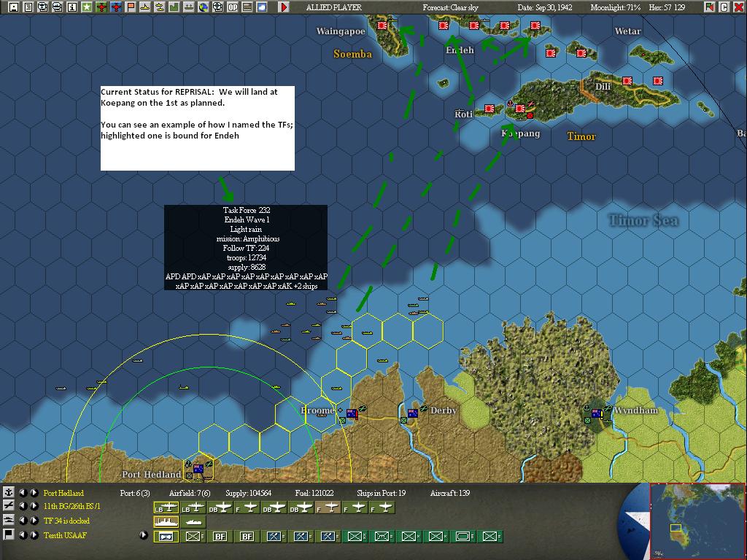The image size is (747, 560).
Task: Click the flag icon beside Tenth USAAF
Action: click(x=9, y=534)
